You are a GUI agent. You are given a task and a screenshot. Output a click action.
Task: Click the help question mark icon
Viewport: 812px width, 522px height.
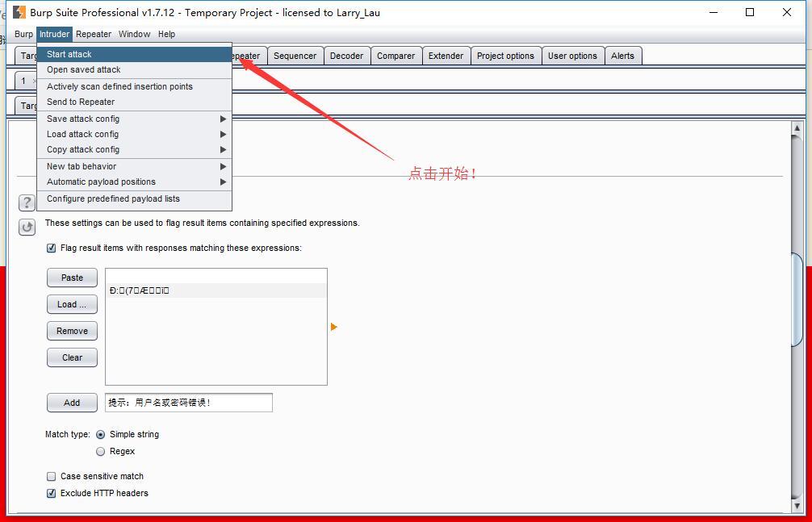click(27, 203)
